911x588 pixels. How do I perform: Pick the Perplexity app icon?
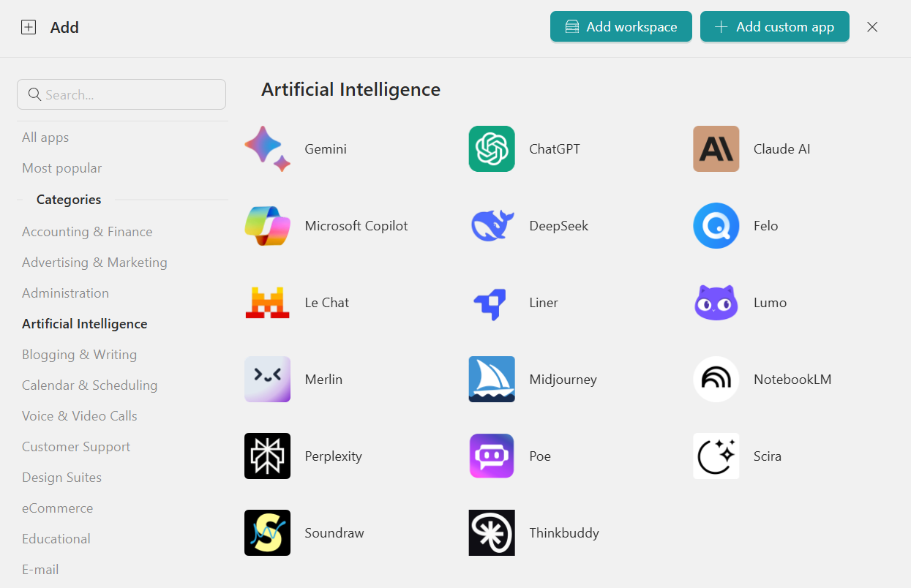pyautogui.click(x=267, y=456)
